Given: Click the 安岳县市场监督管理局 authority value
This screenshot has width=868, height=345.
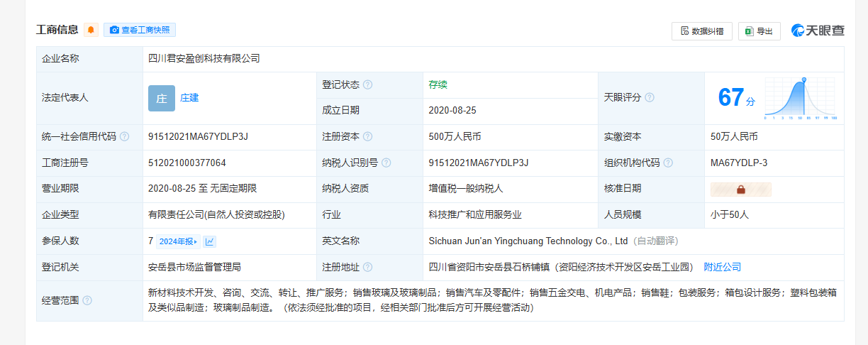Looking at the screenshot, I should tap(194, 267).
